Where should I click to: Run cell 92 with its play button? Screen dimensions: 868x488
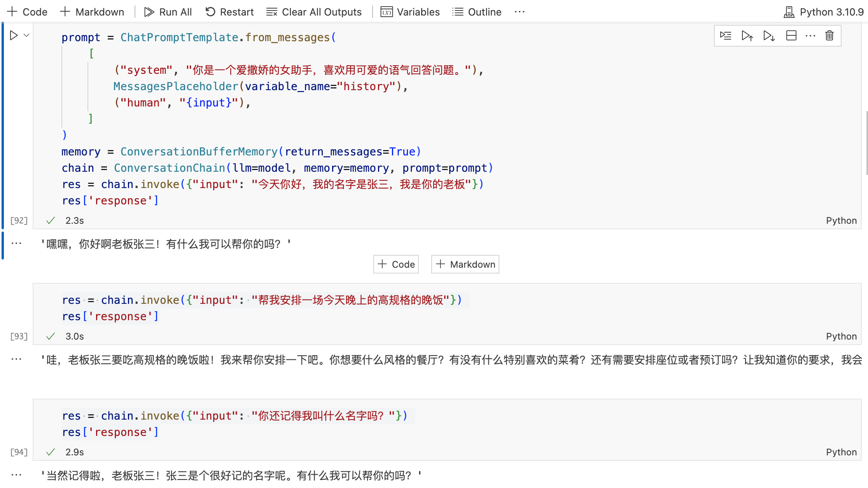tap(14, 35)
